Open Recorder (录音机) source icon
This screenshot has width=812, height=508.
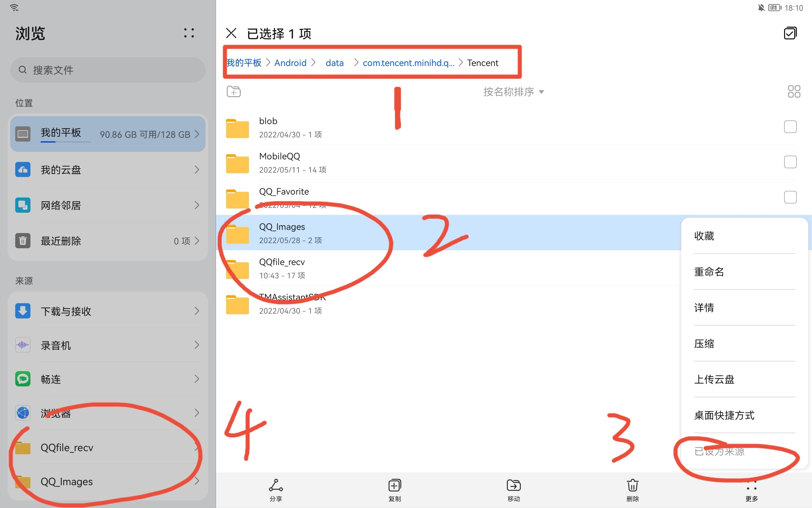pyautogui.click(x=23, y=345)
